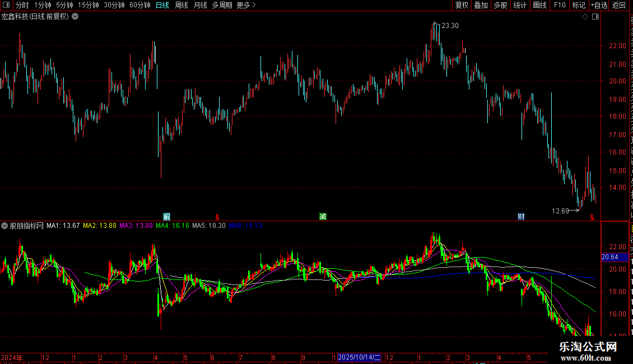Screen dimensions: 633x364
Task: Activate the 画线 drawing tools
Action: pos(540,5)
